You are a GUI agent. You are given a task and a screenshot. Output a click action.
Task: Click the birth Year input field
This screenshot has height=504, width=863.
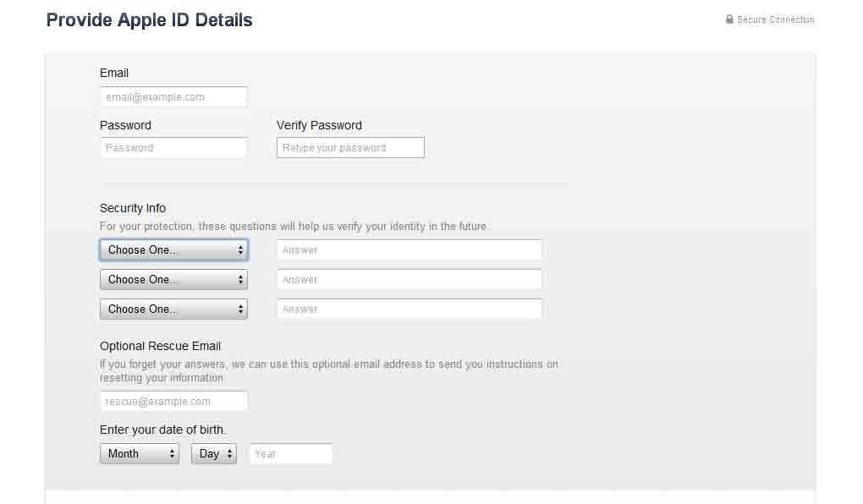point(290,454)
